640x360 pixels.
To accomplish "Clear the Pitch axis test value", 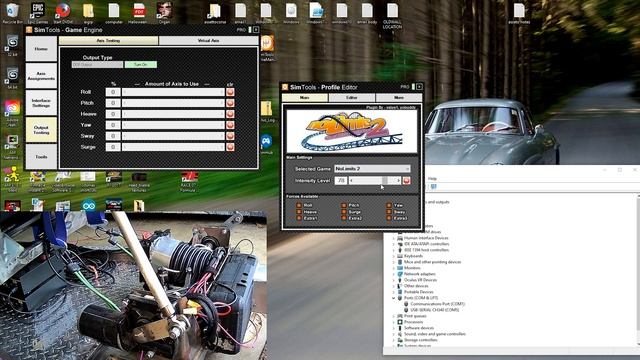I will tap(230, 103).
